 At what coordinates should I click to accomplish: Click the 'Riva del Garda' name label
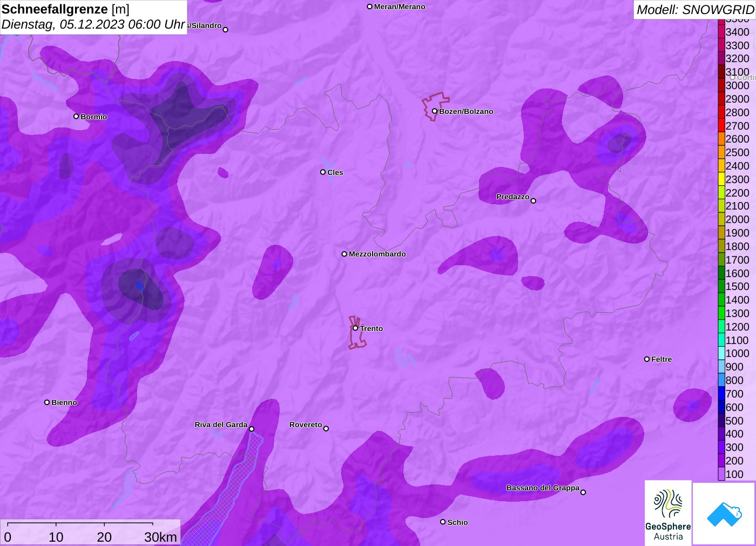pos(221,424)
